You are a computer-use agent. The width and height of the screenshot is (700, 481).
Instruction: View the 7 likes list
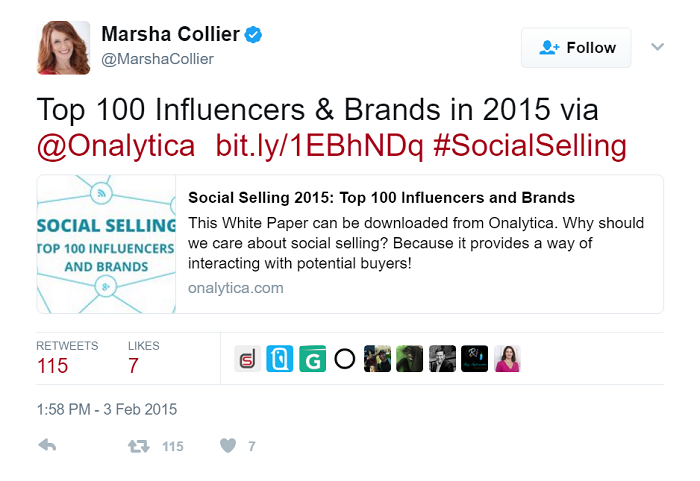click(x=134, y=365)
